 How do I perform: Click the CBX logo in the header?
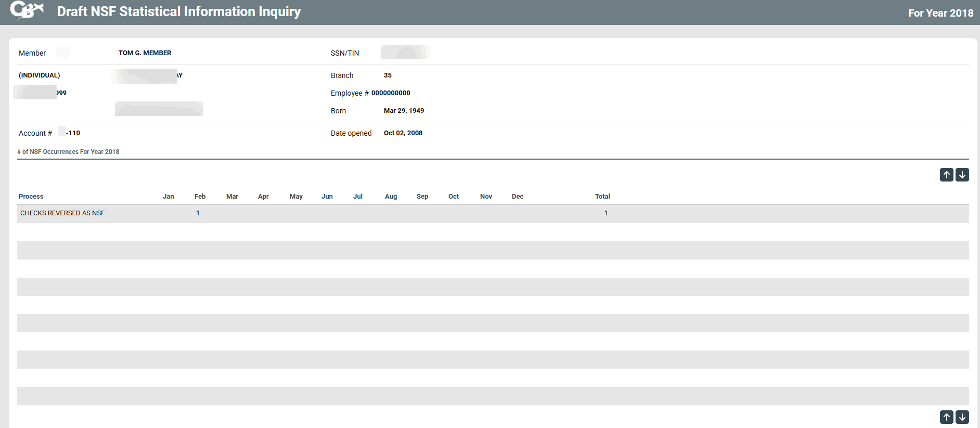(x=27, y=10)
